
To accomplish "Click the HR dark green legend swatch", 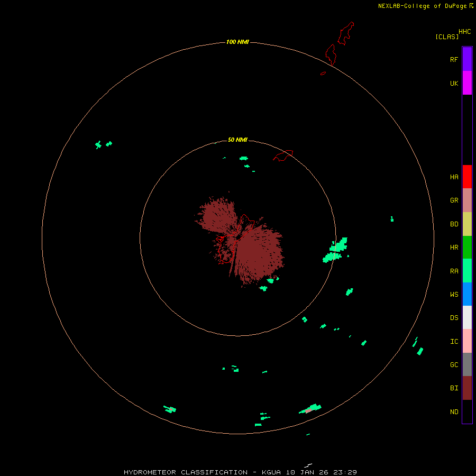I will tap(467, 248).
